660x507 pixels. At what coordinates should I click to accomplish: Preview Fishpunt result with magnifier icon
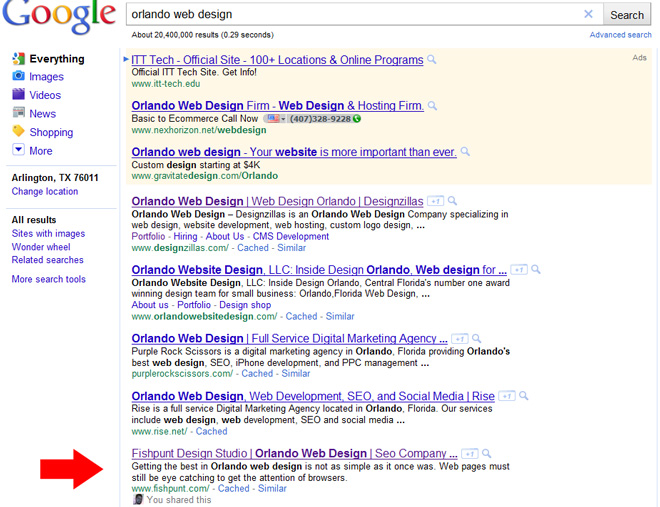click(x=487, y=453)
